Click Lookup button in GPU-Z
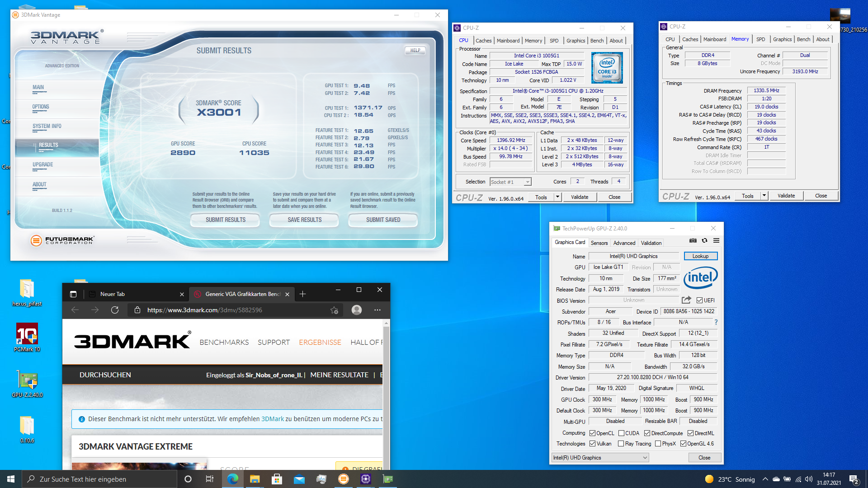 coord(700,256)
